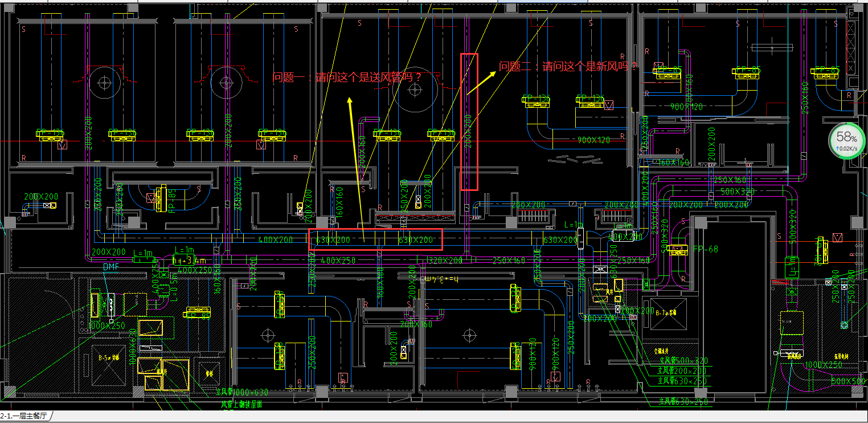Image resolution: width=868 pixels, height=423 pixels.
Task: Click the B-7# elevator label
Action: tap(665, 312)
